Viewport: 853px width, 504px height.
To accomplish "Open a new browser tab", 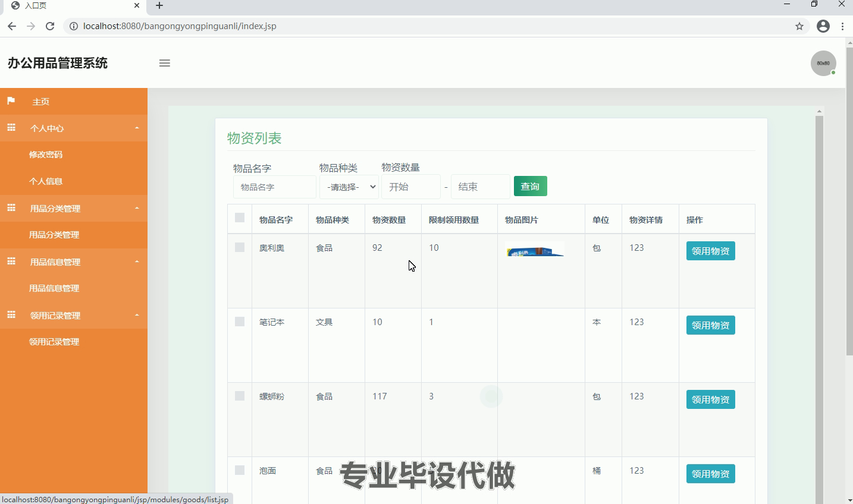I will tap(159, 6).
